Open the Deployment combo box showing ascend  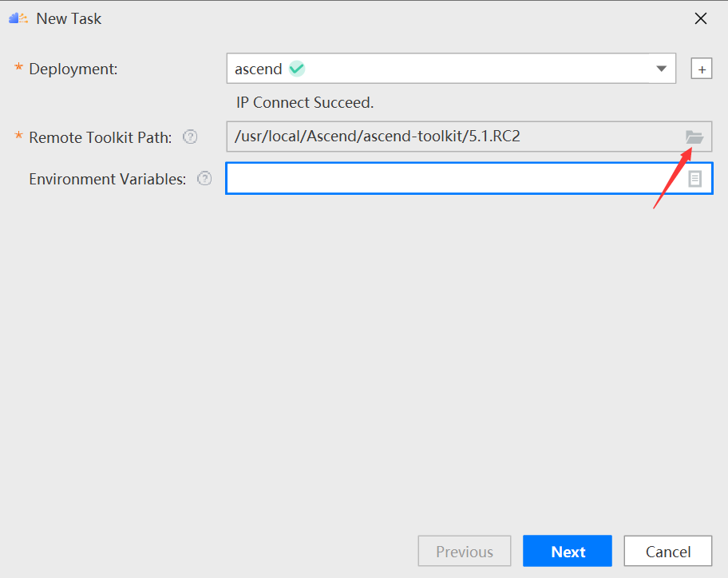pos(451,68)
